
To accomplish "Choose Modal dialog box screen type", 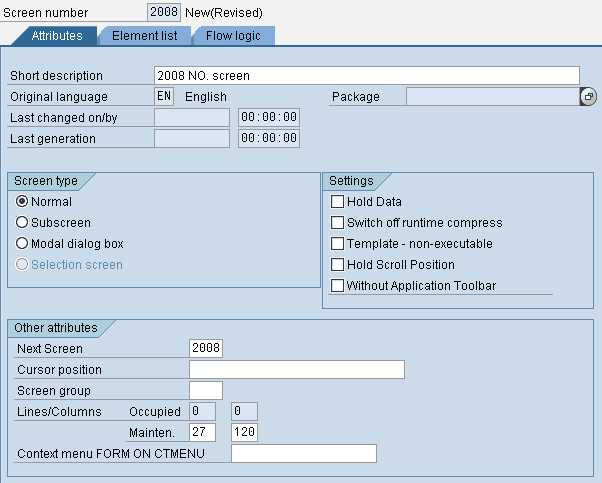I will (22, 244).
